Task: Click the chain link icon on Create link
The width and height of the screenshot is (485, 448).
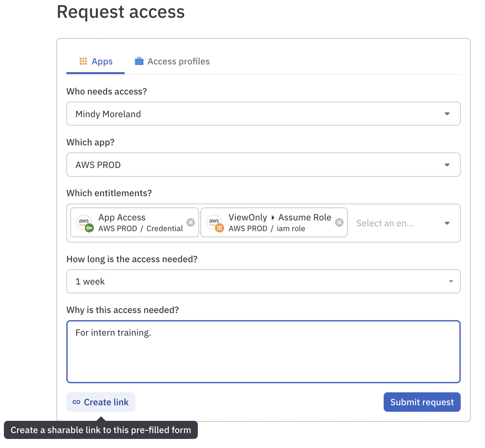Action: pyautogui.click(x=76, y=402)
